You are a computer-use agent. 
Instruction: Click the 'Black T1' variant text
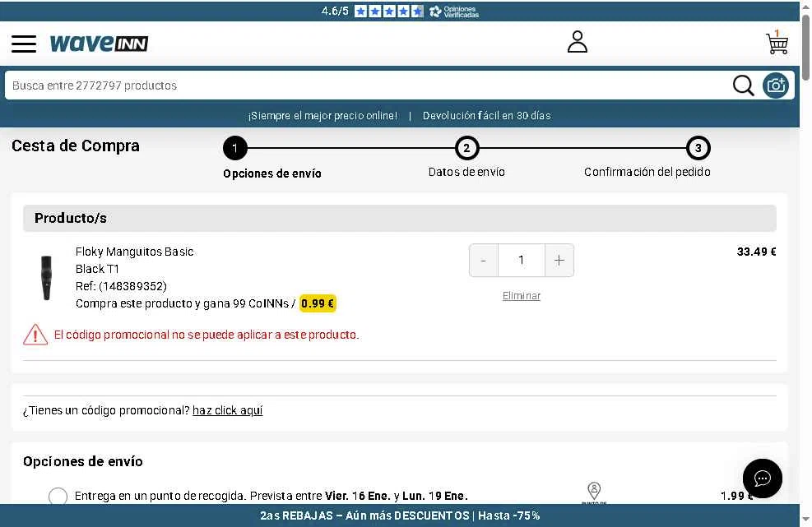97,269
